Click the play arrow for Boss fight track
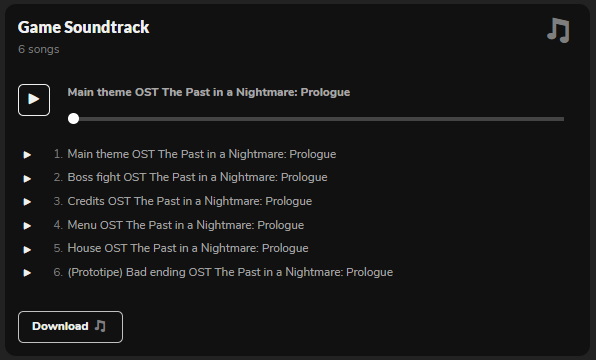The width and height of the screenshot is (596, 360). pyautogui.click(x=27, y=178)
